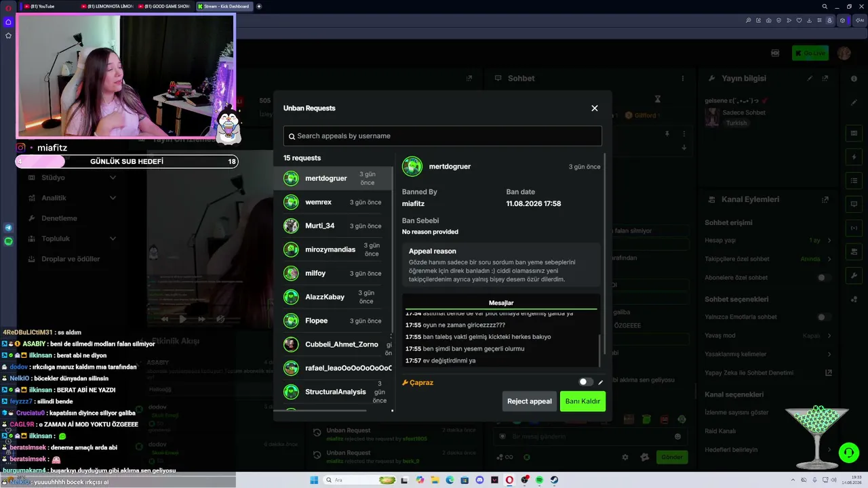Image resolution: width=868 pixels, height=488 pixels.
Task: Close the Unban Requests dialog
Action: (x=595, y=108)
